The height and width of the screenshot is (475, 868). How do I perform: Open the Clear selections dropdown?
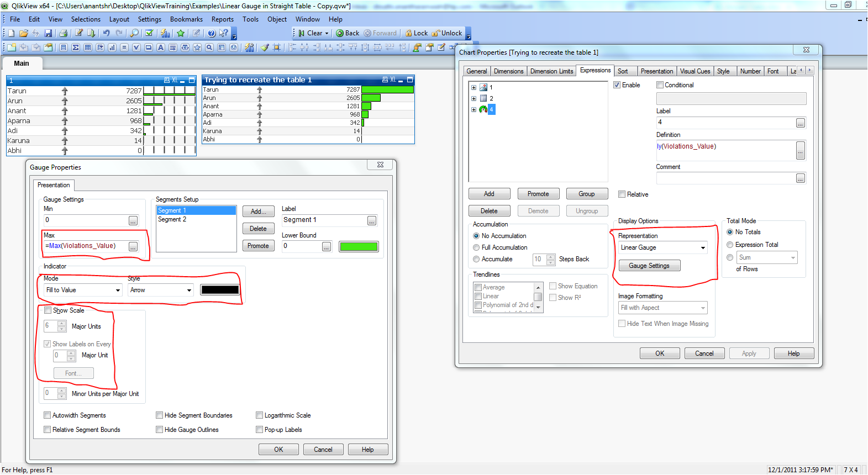point(327,33)
